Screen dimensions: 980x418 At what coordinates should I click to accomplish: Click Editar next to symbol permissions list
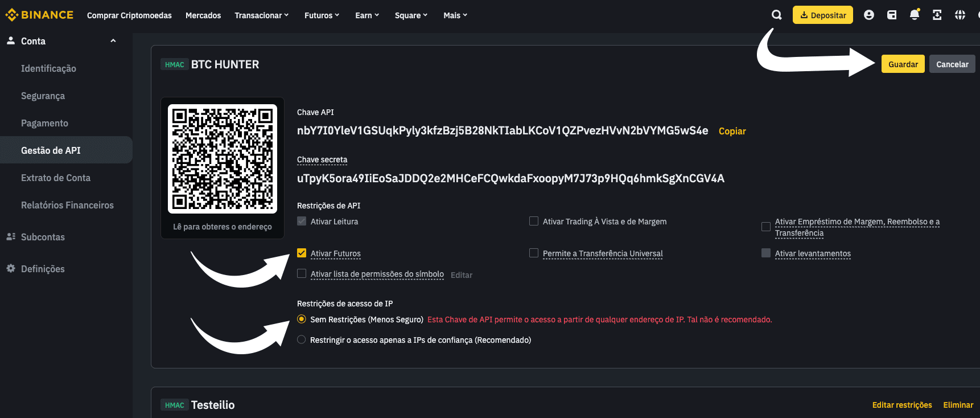coord(462,275)
